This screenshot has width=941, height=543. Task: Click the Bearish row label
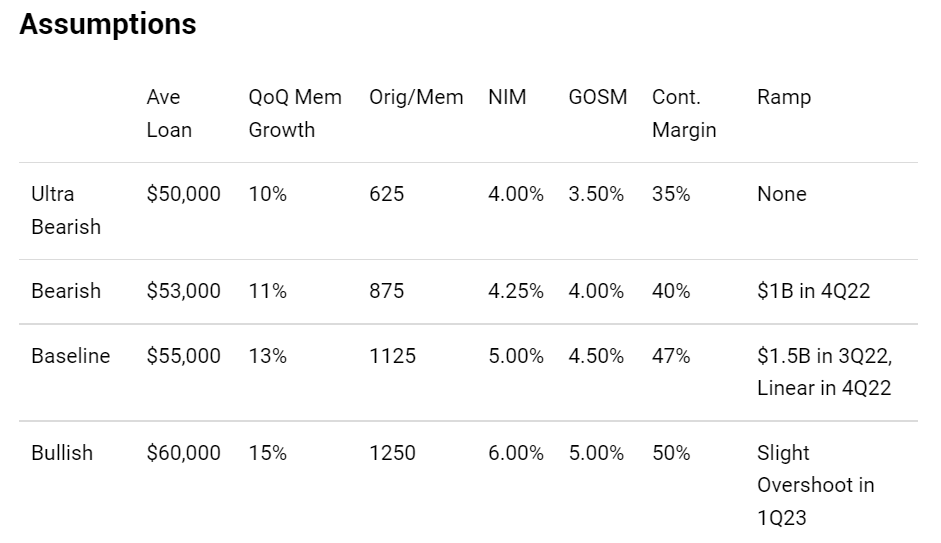coord(66,291)
